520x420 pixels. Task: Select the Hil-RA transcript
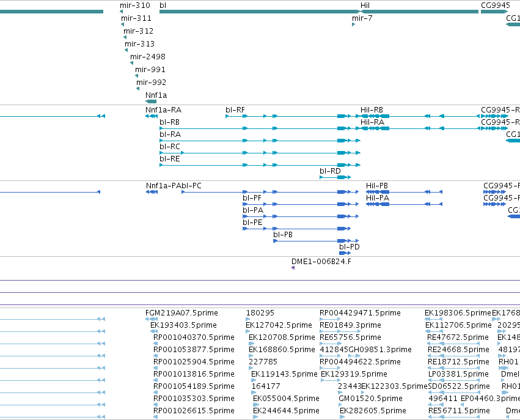(420, 128)
